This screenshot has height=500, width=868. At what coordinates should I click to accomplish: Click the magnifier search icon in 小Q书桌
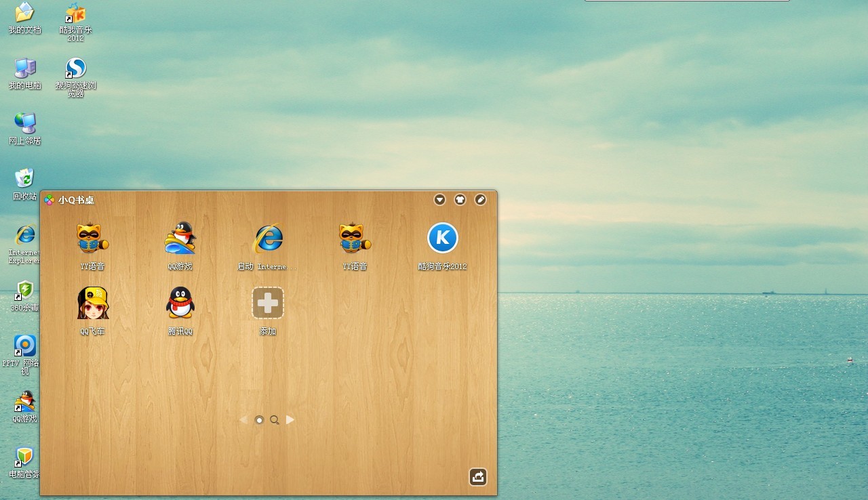pyautogui.click(x=275, y=420)
